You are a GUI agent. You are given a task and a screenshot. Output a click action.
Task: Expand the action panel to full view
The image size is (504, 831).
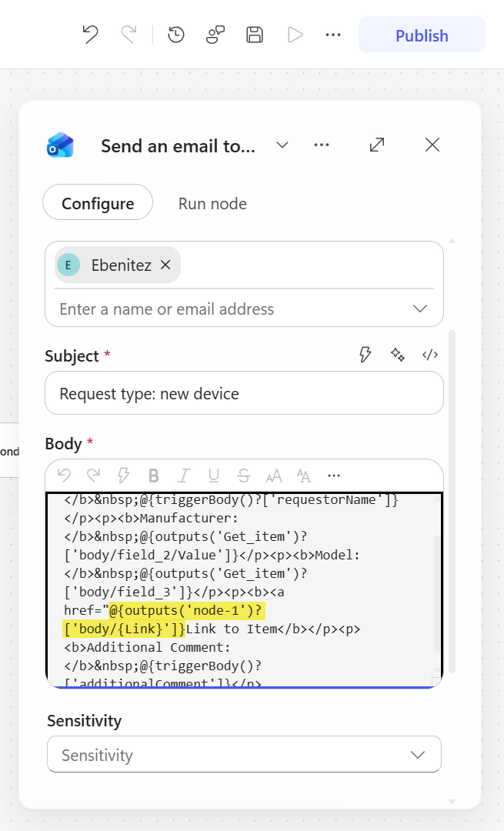coord(377,145)
